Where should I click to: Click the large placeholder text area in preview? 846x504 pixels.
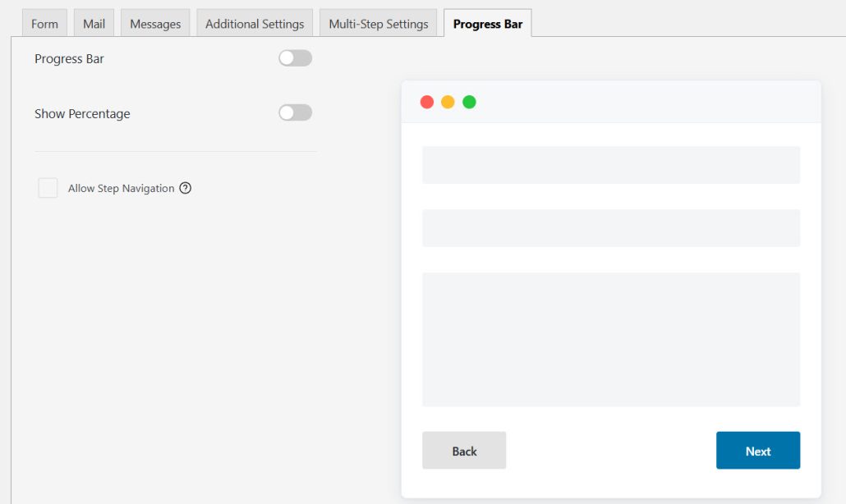tap(611, 340)
